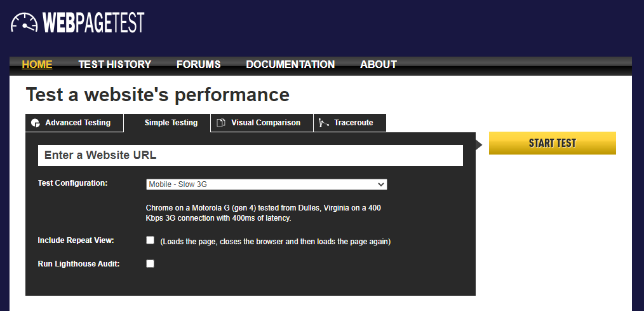Switch to the Visual Comparison tab
644x311 pixels.
pyautogui.click(x=265, y=123)
